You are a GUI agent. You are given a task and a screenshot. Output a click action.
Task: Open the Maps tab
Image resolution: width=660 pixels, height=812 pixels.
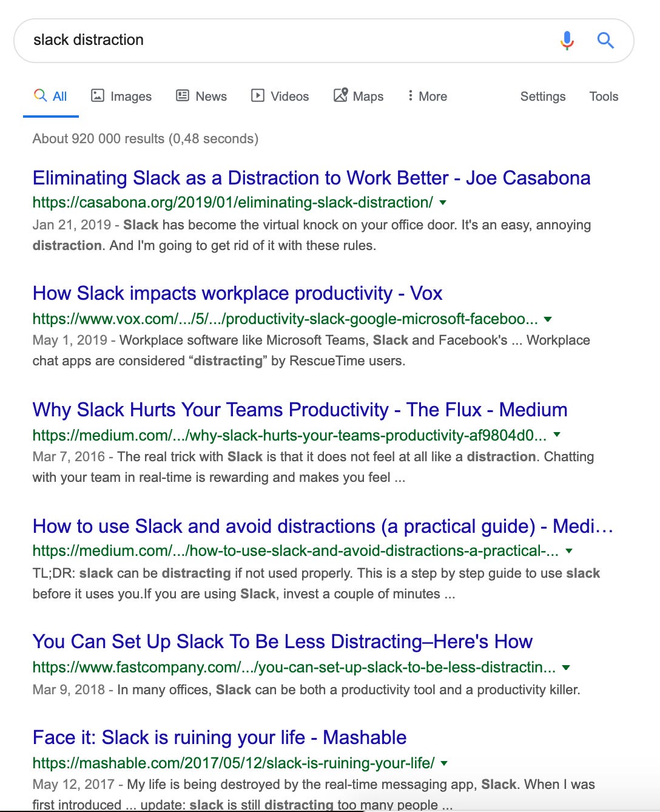(x=359, y=96)
